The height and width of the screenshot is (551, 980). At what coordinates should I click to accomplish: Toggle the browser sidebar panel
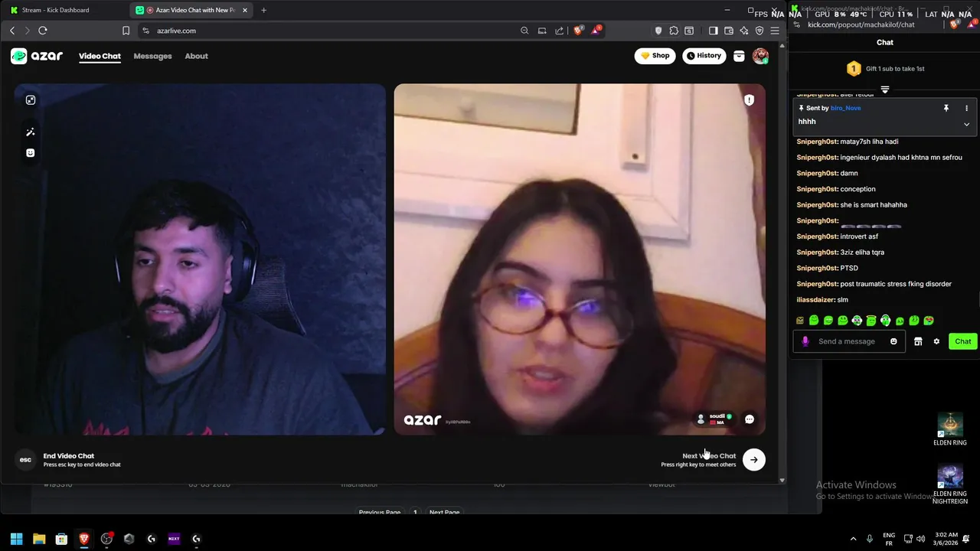pyautogui.click(x=713, y=31)
